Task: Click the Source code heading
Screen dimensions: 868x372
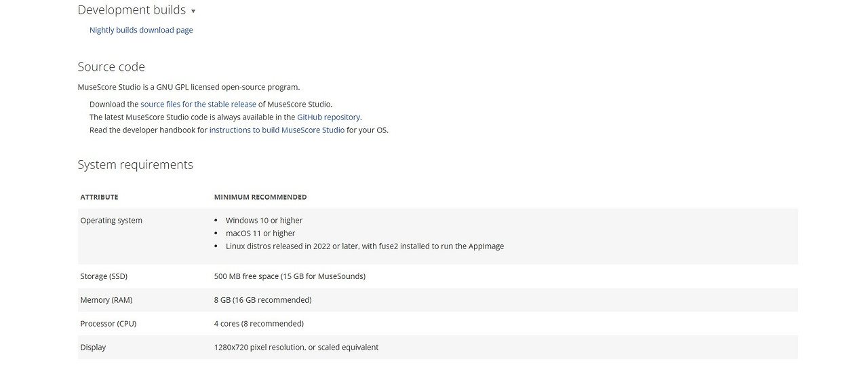Action: tap(111, 67)
